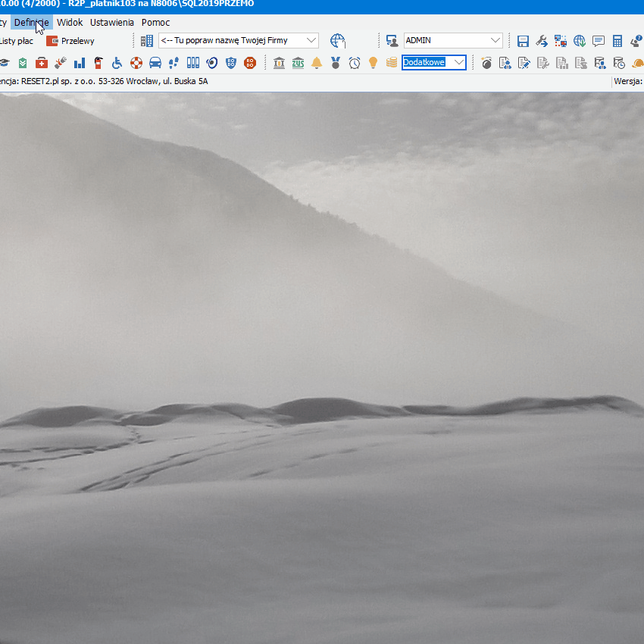Click the blue car icon

pos(155,63)
